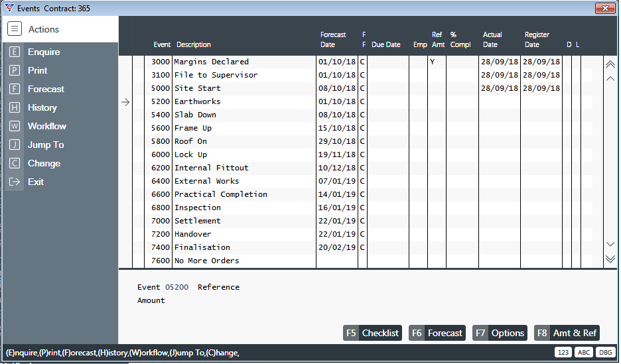Image resolution: width=621 pixels, height=364 pixels.
Task: Click forecast date 14/01/19 cell
Action: 337,194
